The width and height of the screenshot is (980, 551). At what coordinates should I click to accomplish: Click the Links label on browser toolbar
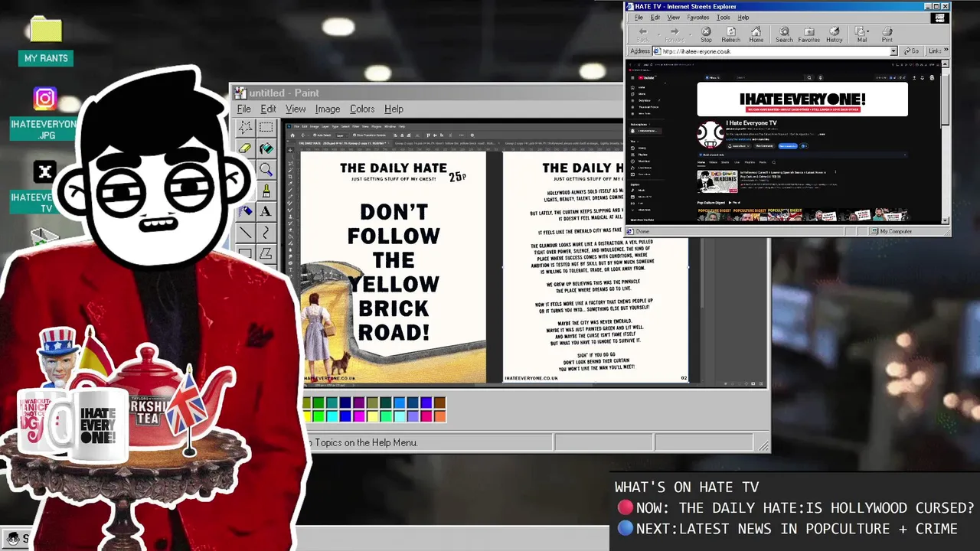pos(935,51)
